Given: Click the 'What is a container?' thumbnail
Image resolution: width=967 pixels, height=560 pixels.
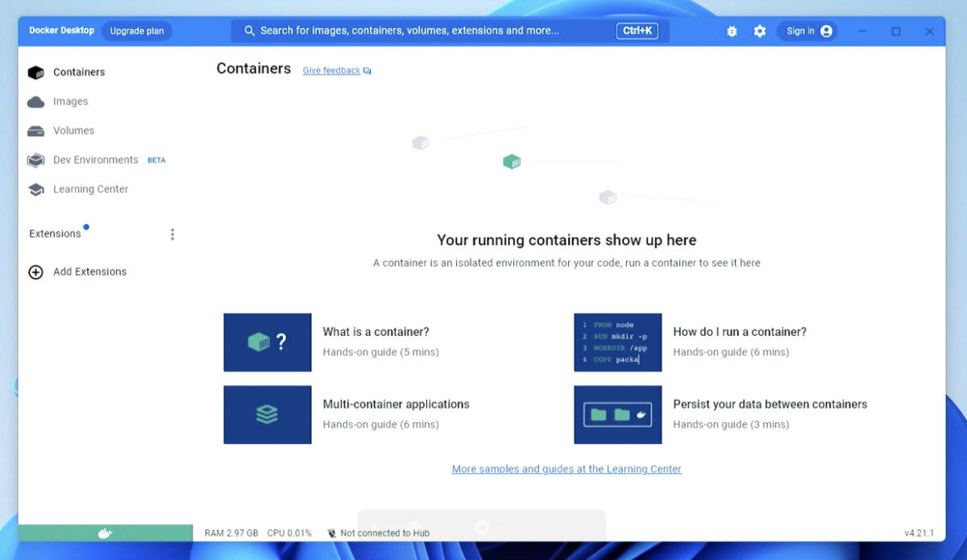Looking at the screenshot, I should pos(268,342).
